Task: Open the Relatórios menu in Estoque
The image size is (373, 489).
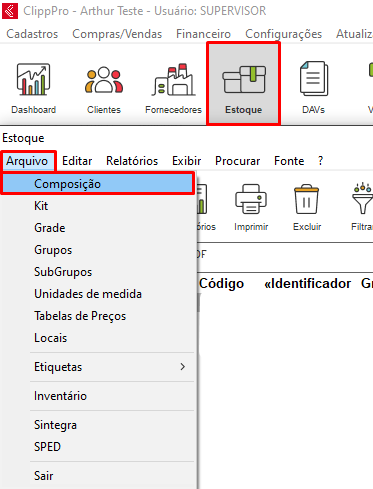Action: pos(132,161)
